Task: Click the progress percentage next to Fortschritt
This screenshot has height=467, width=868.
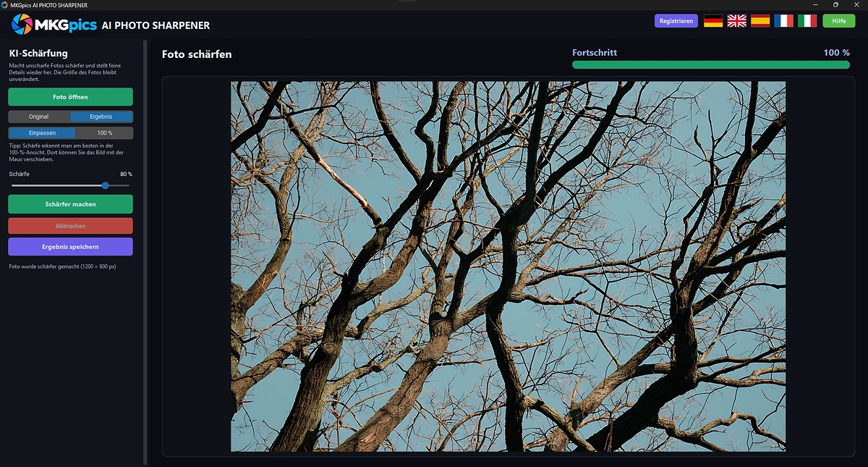Action: coord(837,53)
